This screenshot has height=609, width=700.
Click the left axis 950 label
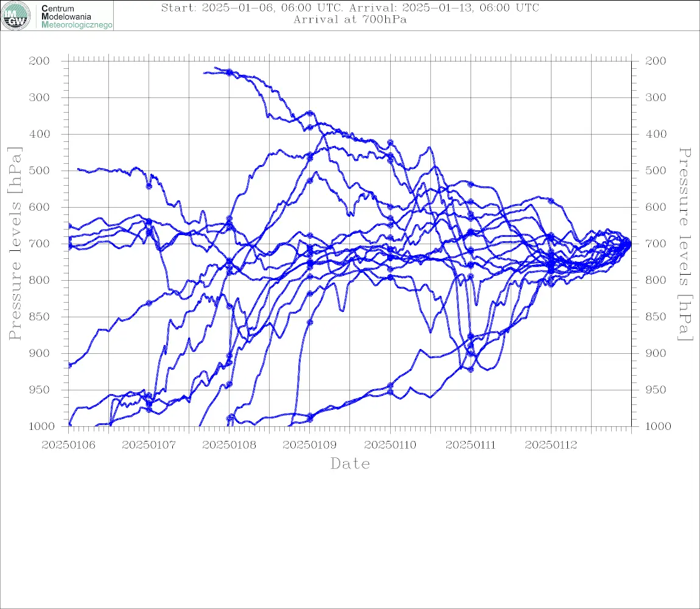40,390
